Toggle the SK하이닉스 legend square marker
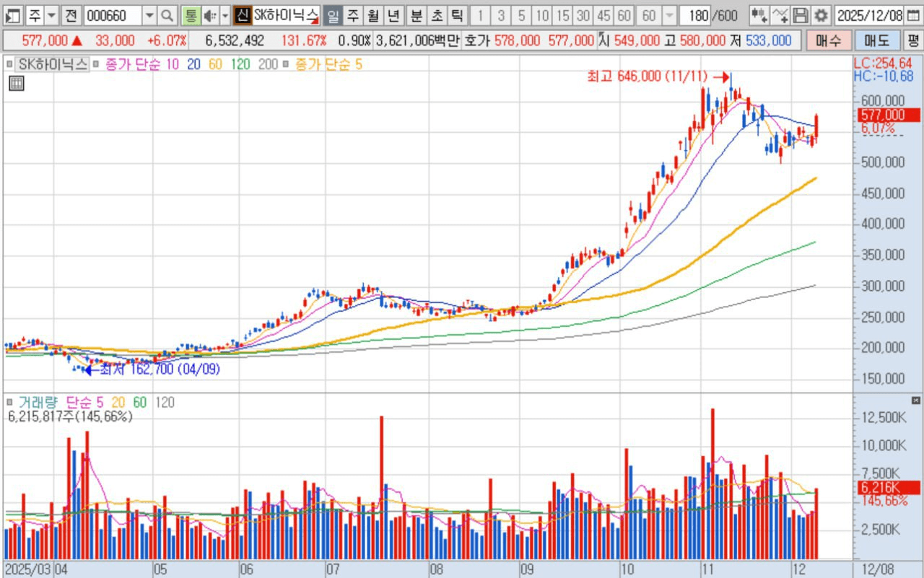Viewport: 924px width, 578px height. (x=9, y=64)
